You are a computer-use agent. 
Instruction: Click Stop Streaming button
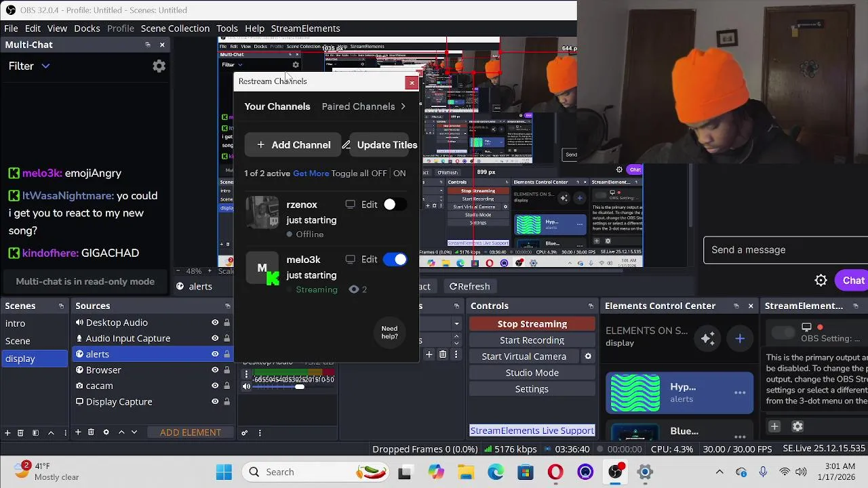pos(532,324)
